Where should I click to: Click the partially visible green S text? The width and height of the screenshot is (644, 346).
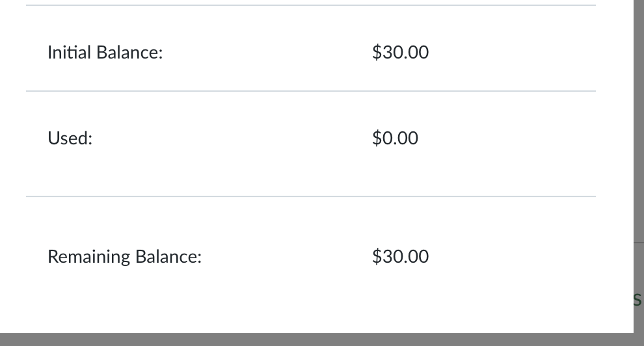point(637,300)
